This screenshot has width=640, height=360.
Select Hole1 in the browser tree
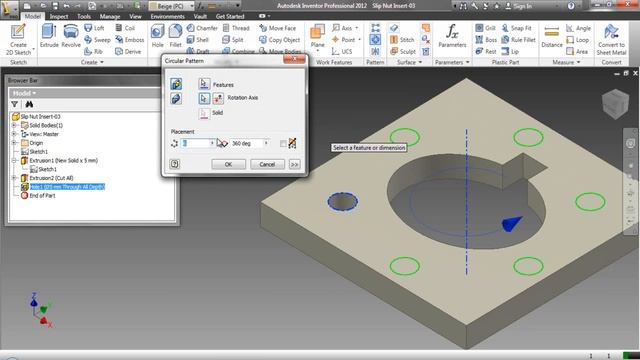(x=67, y=187)
